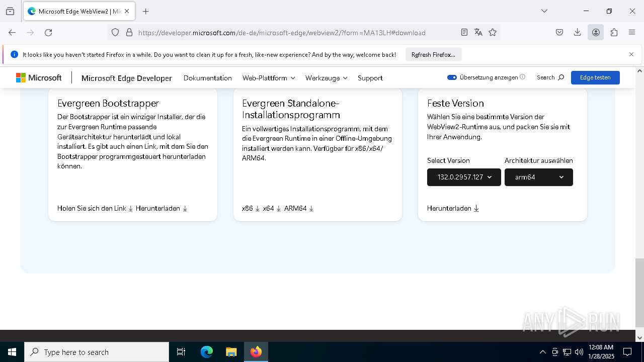
Task: Open the taskbar clock and date
Action: tap(601, 352)
